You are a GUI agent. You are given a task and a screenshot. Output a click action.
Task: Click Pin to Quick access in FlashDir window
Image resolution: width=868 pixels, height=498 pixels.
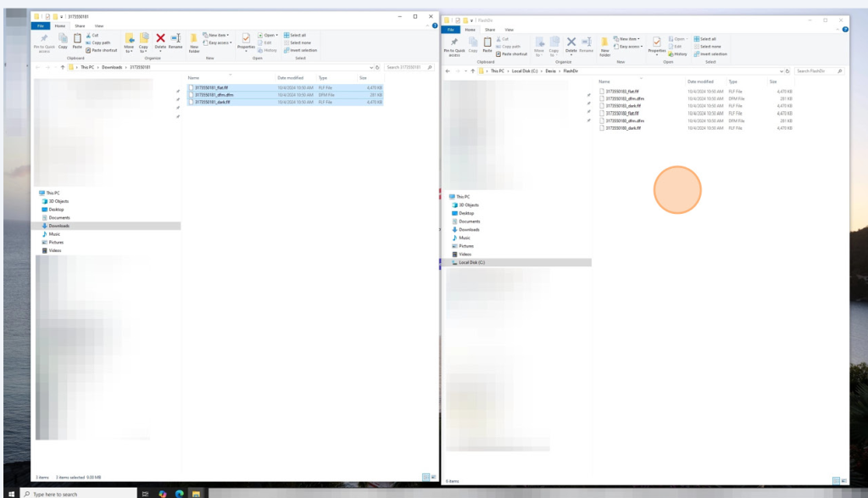[x=453, y=44]
